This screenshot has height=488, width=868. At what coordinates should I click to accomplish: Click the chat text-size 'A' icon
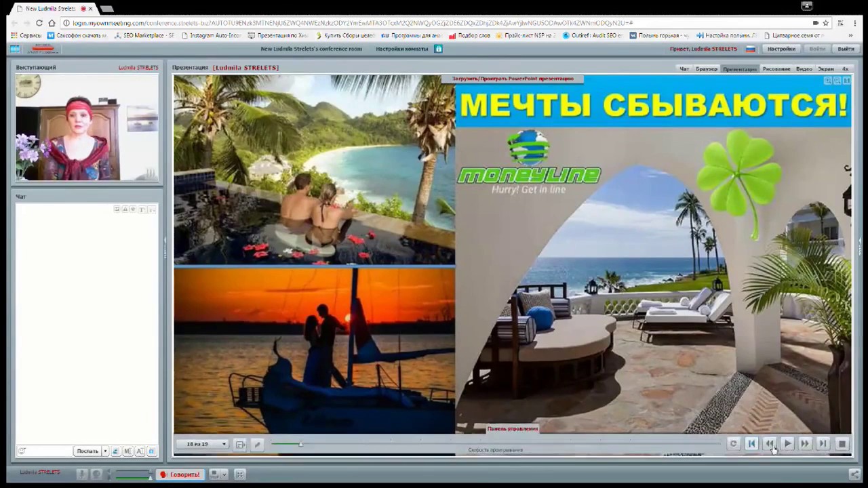coord(140,451)
